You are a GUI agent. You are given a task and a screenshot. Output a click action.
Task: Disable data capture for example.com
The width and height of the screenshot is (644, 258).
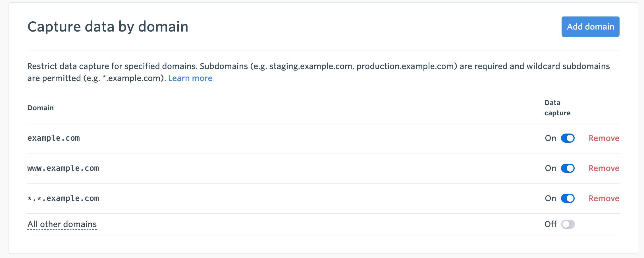568,138
